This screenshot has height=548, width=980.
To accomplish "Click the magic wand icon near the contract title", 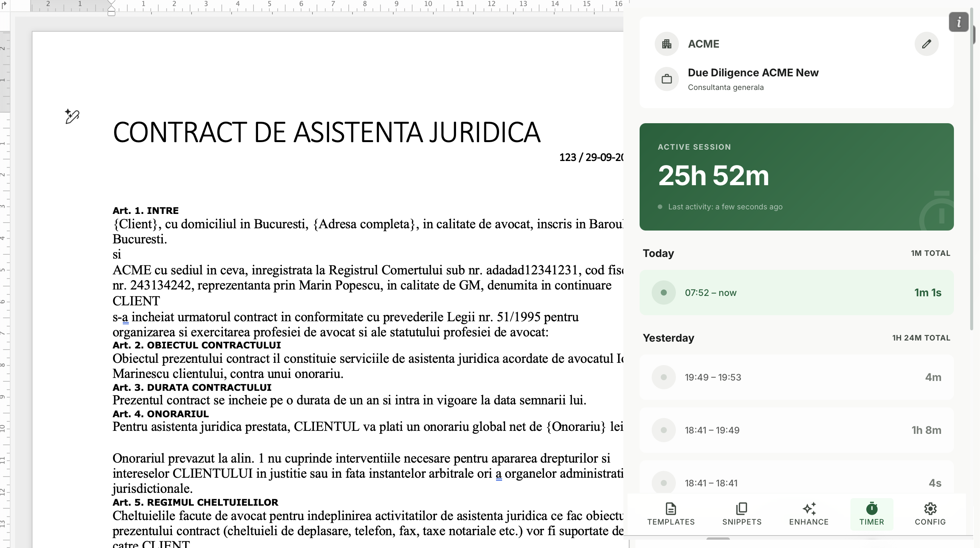I will coord(71,116).
